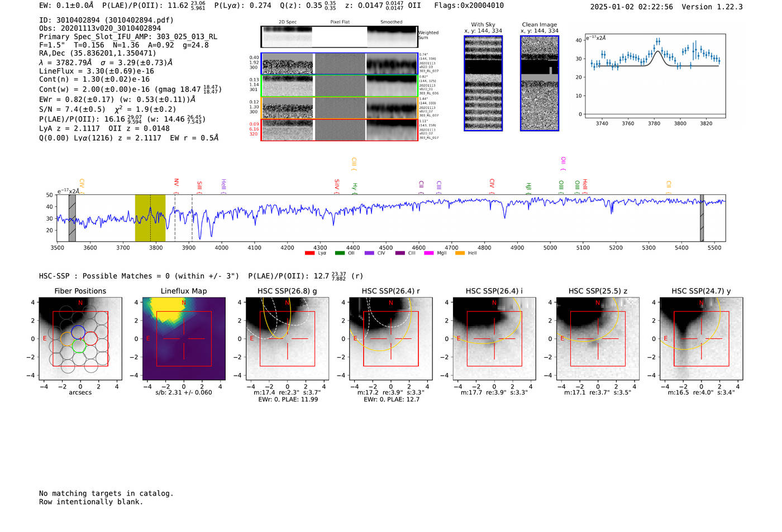Click the green OII legend swatch
This screenshot has height=532, width=782.
(340, 253)
